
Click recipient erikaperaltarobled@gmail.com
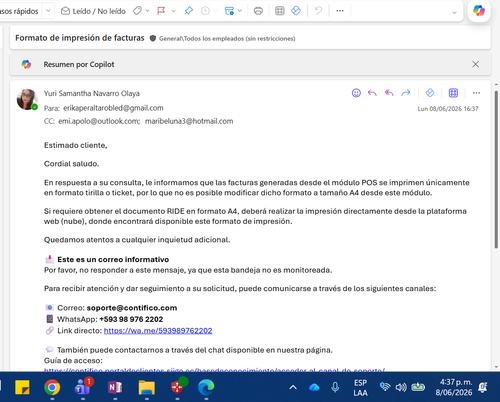point(113,108)
